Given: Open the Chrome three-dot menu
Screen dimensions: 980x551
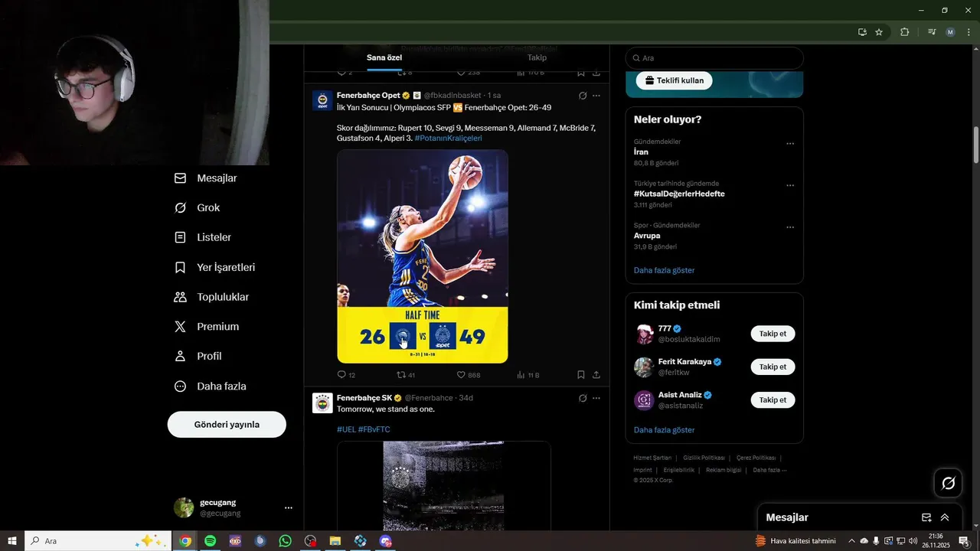Looking at the screenshot, I should pyautogui.click(x=969, y=32).
